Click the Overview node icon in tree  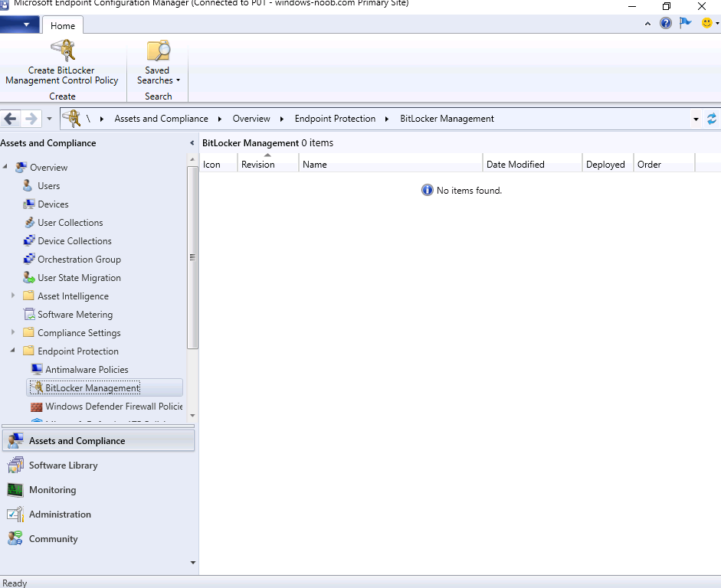pyautogui.click(x=21, y=167)
